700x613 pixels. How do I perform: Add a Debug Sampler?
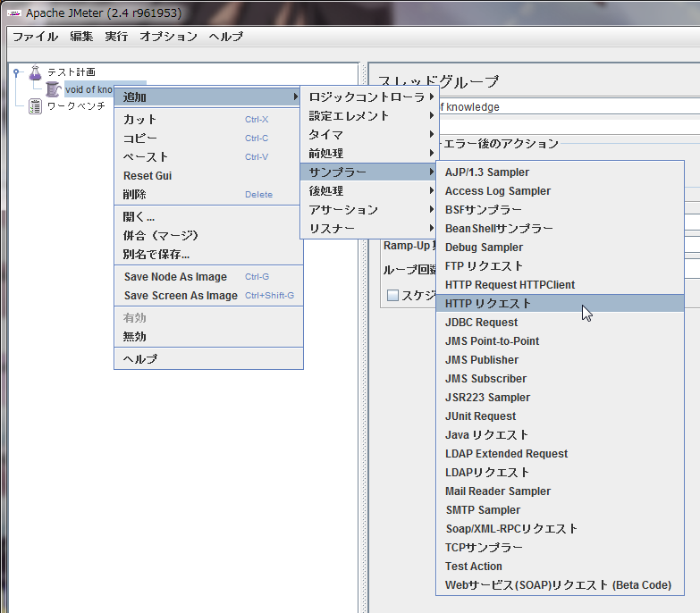[x=560, y=248]
